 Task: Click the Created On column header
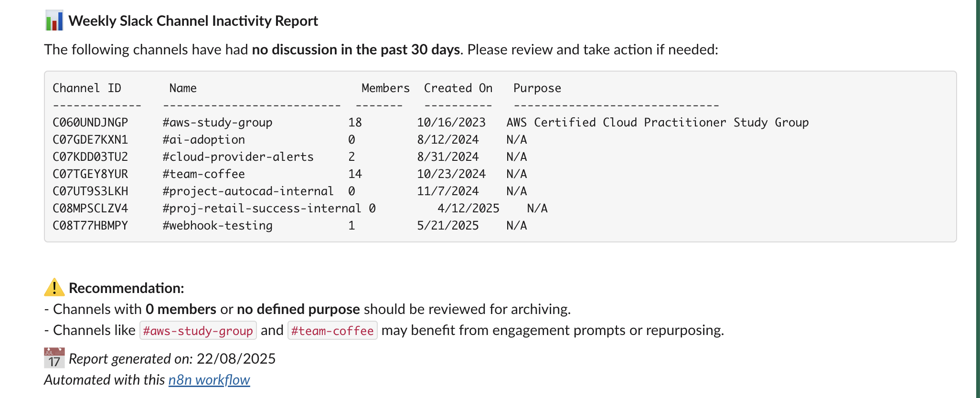(x=458, y=88)
